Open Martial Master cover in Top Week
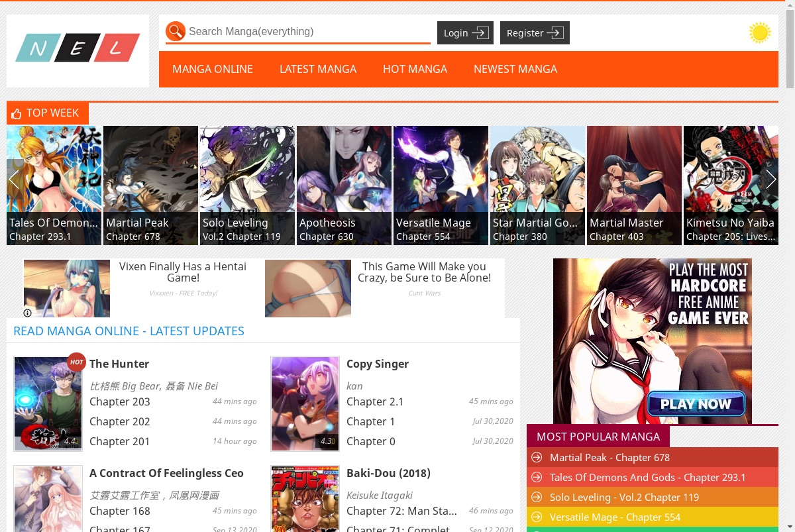The height and width of the screenshot is (532, 795). click(x=635, y=186)
